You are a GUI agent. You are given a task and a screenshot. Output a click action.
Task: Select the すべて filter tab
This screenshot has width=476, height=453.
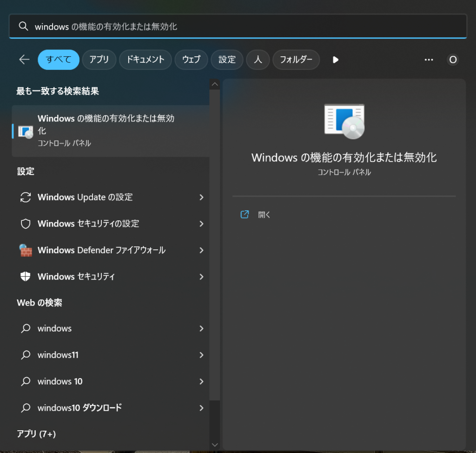59,60
